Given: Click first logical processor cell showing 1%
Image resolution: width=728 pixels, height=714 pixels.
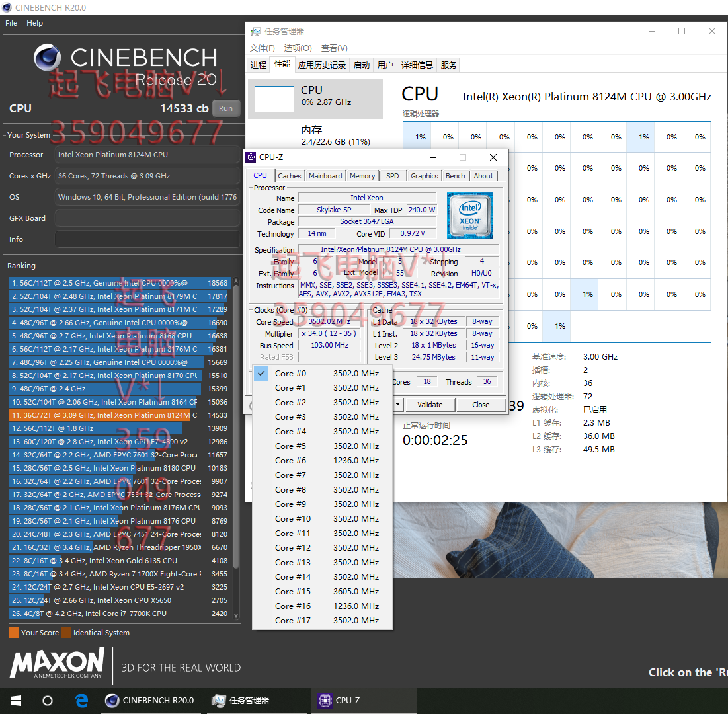Looking at the screenshot, I should click(x=417, y=137).
